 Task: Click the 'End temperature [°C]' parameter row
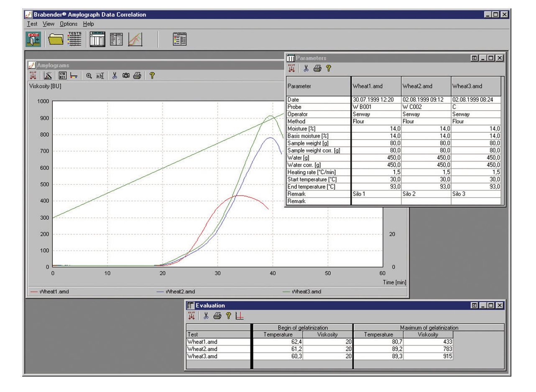coord(393,187)
